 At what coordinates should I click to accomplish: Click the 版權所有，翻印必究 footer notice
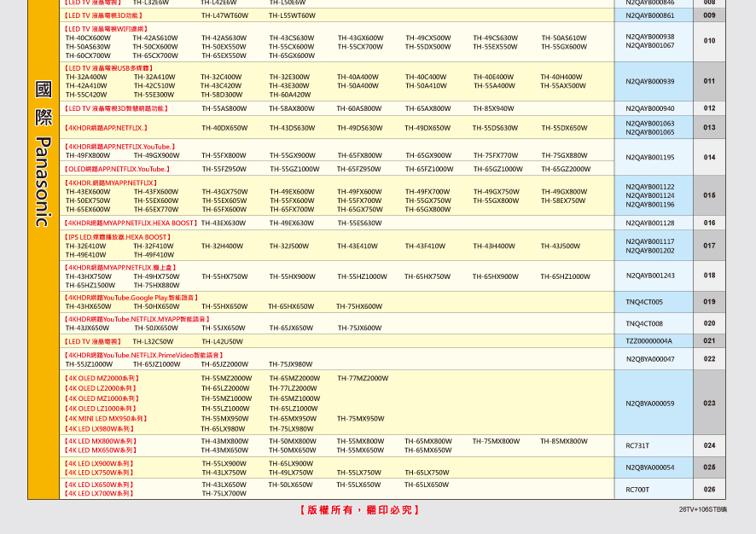(360, 510)
